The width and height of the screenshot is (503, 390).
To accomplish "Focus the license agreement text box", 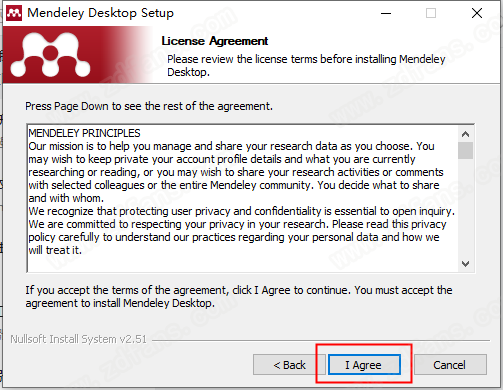I will (x=243, y=198).
